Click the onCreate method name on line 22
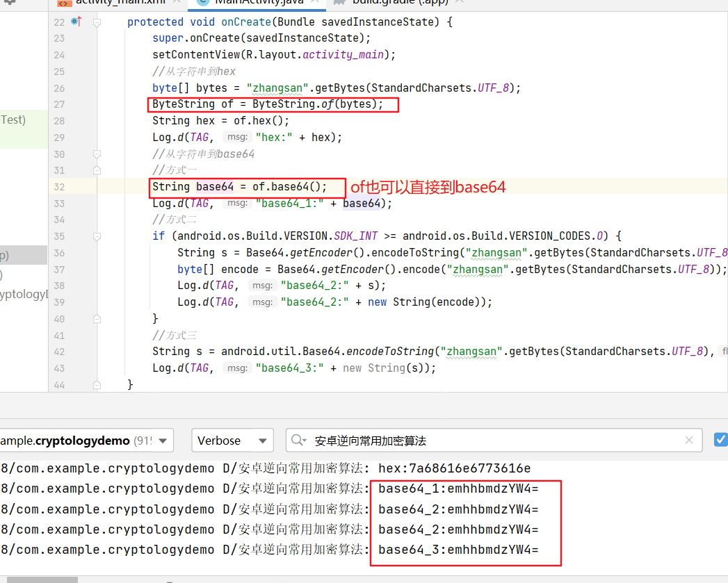Image resolution: width=728 pixels, height=583 pixels. click(x=246, y=22)
